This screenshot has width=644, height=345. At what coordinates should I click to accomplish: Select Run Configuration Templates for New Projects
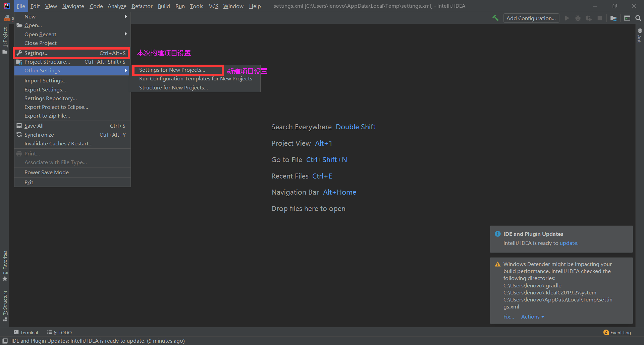195,78
